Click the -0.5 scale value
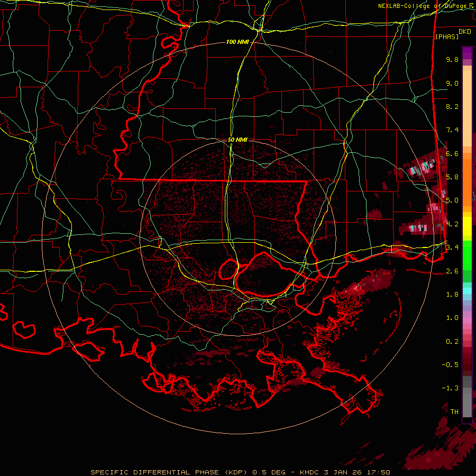The image size is (476, 476). tap(450, 364)
